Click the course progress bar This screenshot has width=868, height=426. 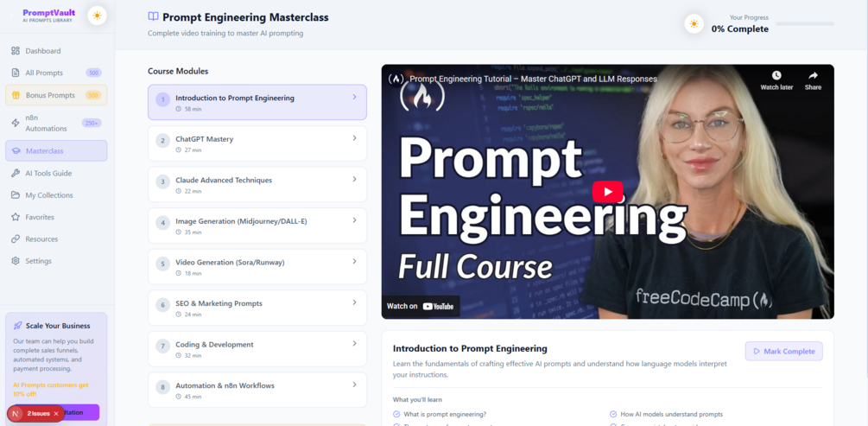(x=805, y=24)
